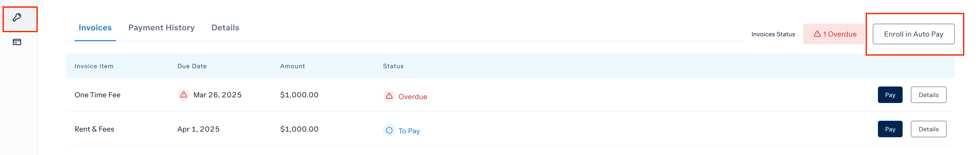Image resolution: width=980 pixels, height=155 pixels.
Task: Click the Due Date column header
Action: [192, 66]
